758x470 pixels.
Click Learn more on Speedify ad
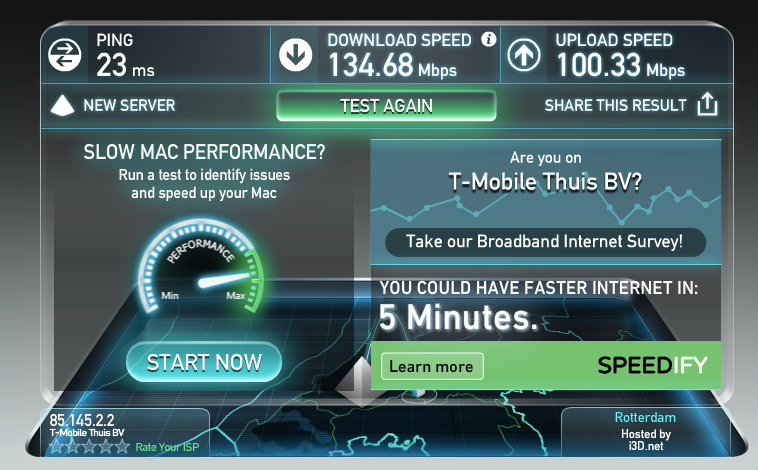432,367
